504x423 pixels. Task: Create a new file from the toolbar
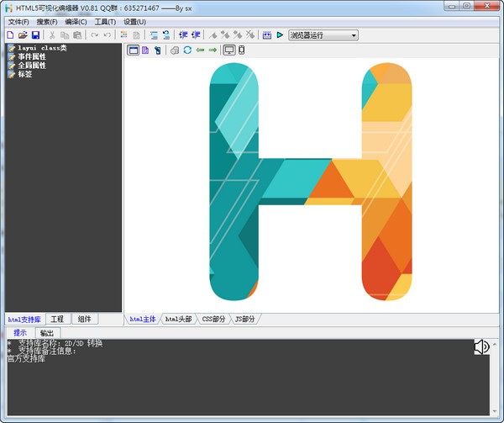(10, 35)
